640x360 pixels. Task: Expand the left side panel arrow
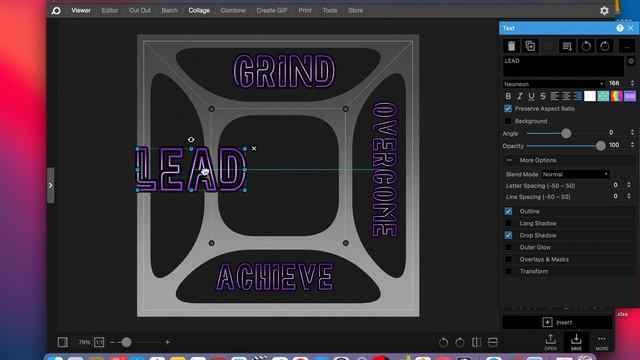pos(51,185)
